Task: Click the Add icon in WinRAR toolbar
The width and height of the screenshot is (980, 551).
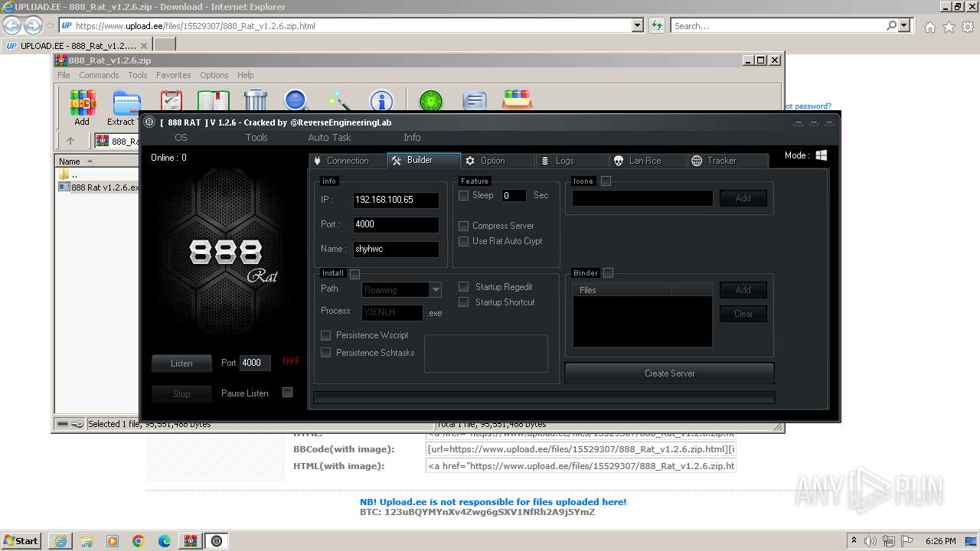Action: [x=82, y=103]
